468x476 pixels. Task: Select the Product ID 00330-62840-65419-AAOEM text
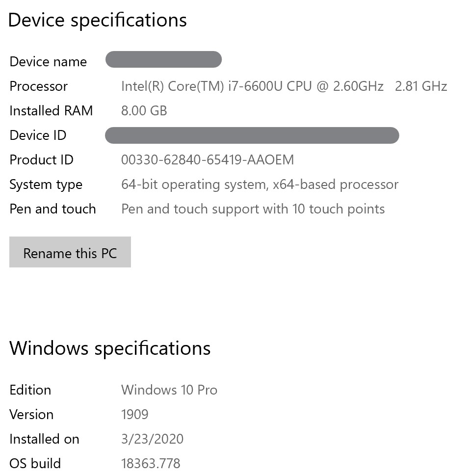click(x=207, y=160)
